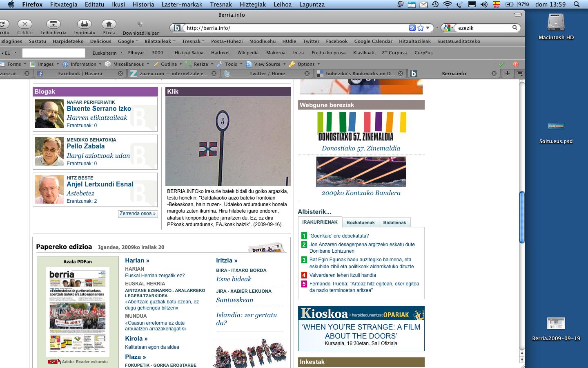The height and width of the screenshot is (368, 588).
Task: Select the Soitu.eus.psd desktop file
Action: 556,133
